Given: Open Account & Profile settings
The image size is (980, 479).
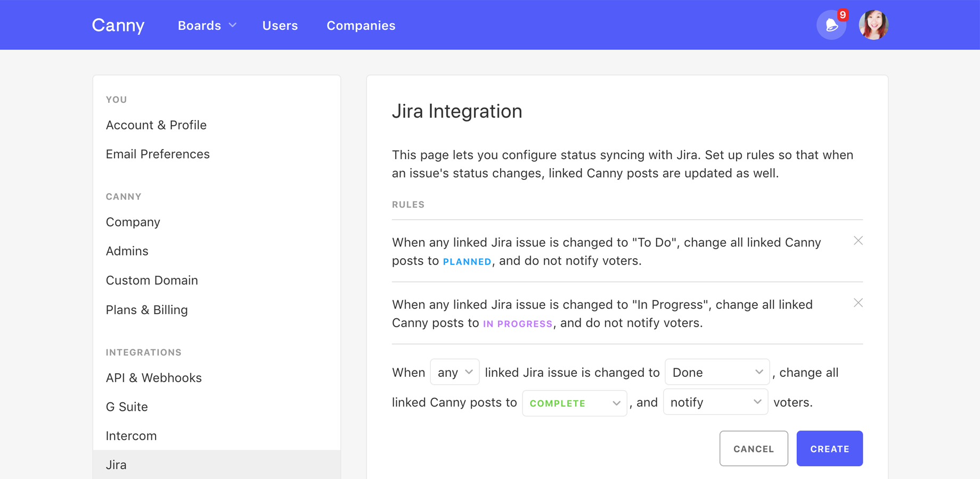Looking at the screenshot, I should point(156,125).
